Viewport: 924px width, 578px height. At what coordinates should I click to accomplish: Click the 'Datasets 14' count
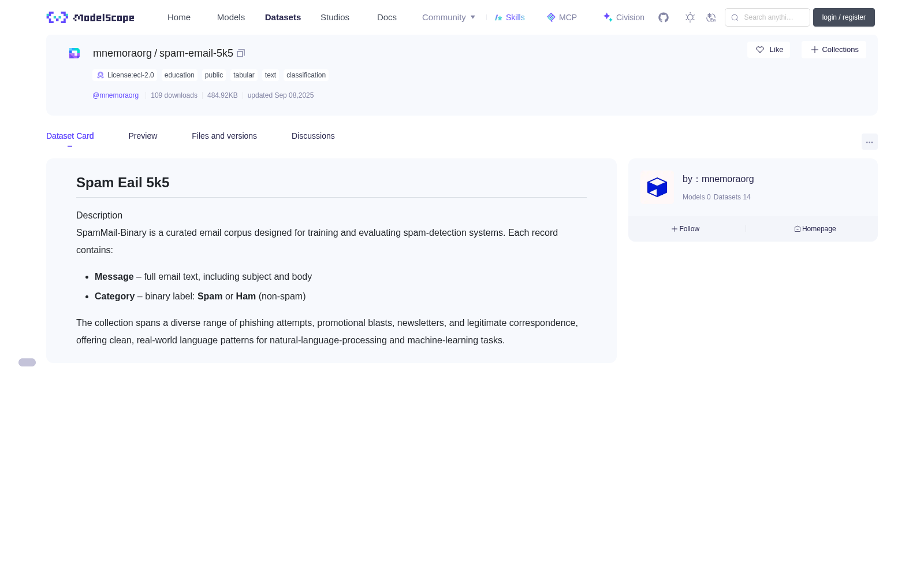[x=732, y=197]
